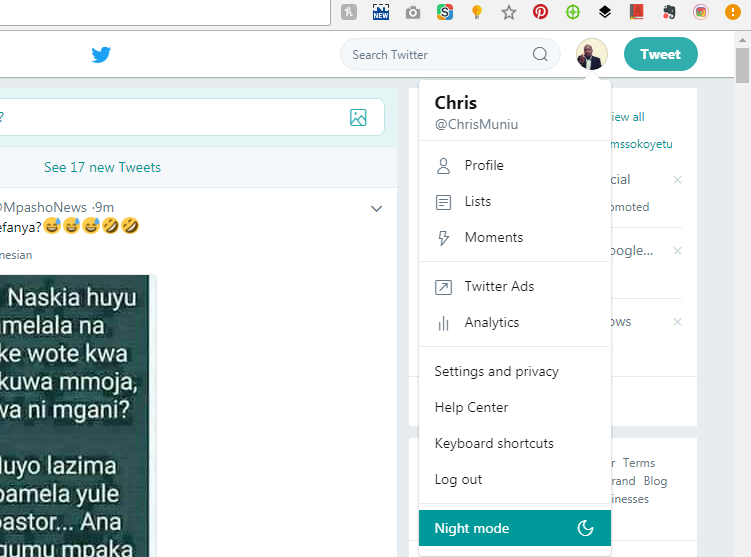The width and height of the screenshot is (751, 557).
Task: Click the profile avatar menu
Action: [x=591, y=55]
